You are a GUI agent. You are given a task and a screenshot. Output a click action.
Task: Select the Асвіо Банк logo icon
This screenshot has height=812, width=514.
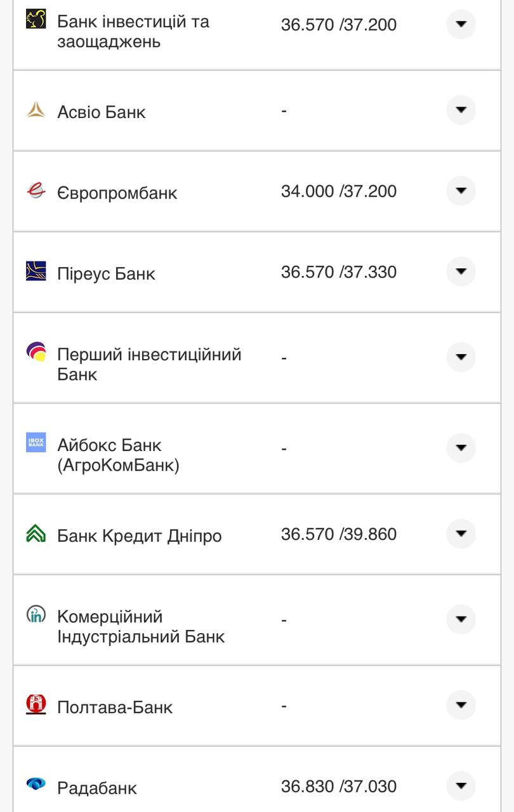point(36,109)
